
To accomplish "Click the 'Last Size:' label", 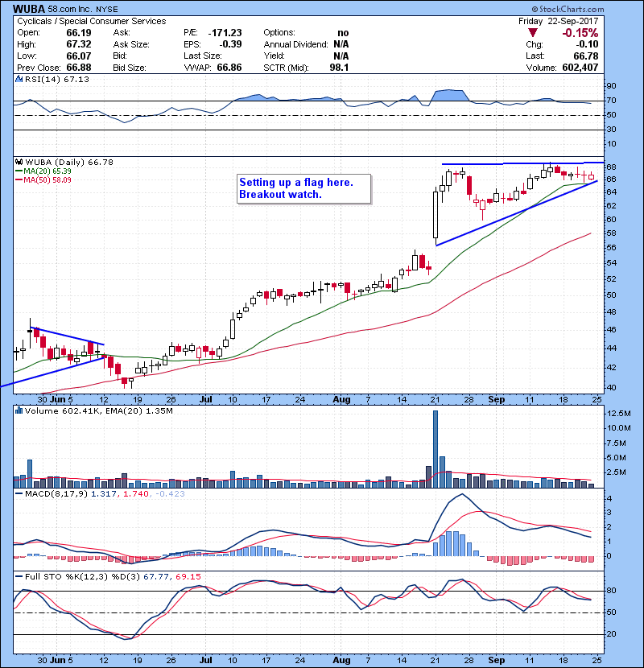I will tap(203, 56).
